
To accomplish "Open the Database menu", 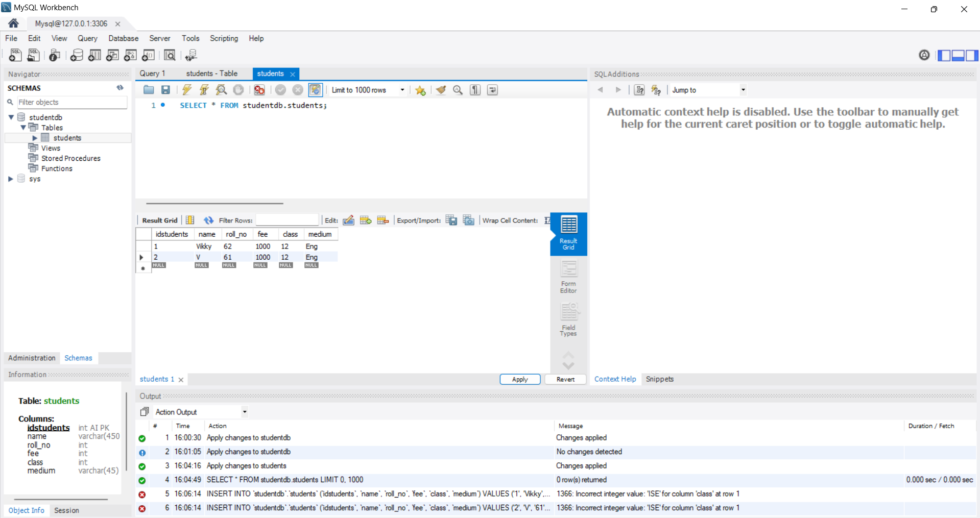I will pyautogui.click(x=123, y=38).
